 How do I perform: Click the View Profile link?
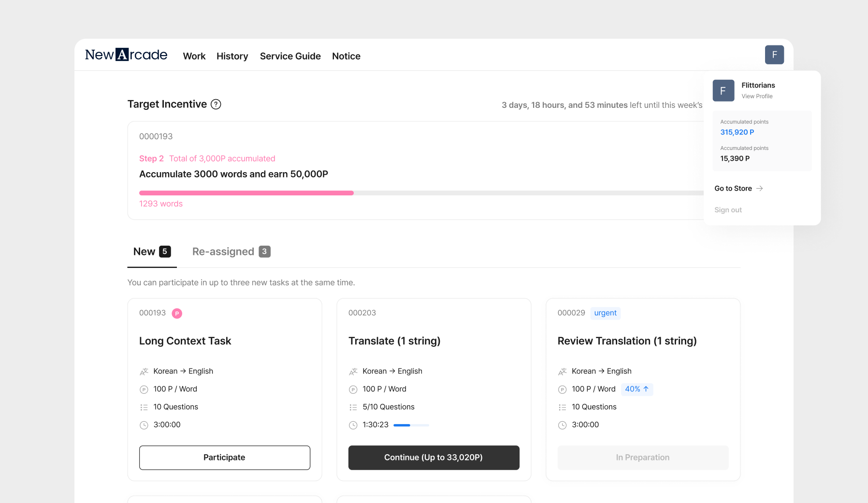(x=757, y=96)
